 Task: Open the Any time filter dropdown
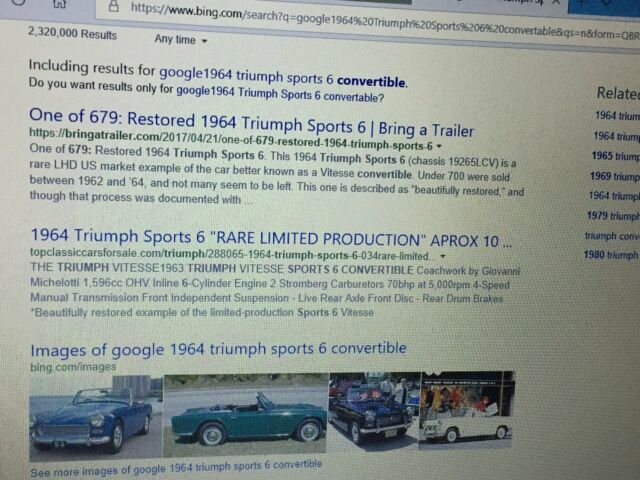[181, 40]
